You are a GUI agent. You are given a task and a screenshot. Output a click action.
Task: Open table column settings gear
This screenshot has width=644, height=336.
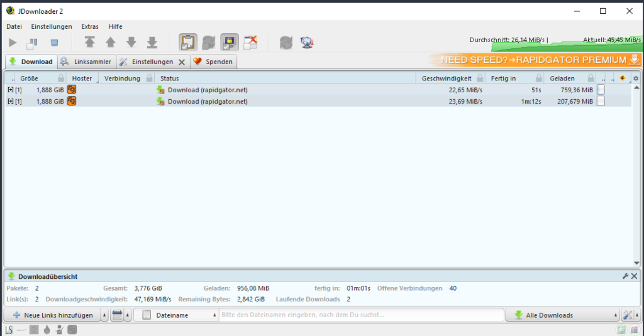pos(636,79)
